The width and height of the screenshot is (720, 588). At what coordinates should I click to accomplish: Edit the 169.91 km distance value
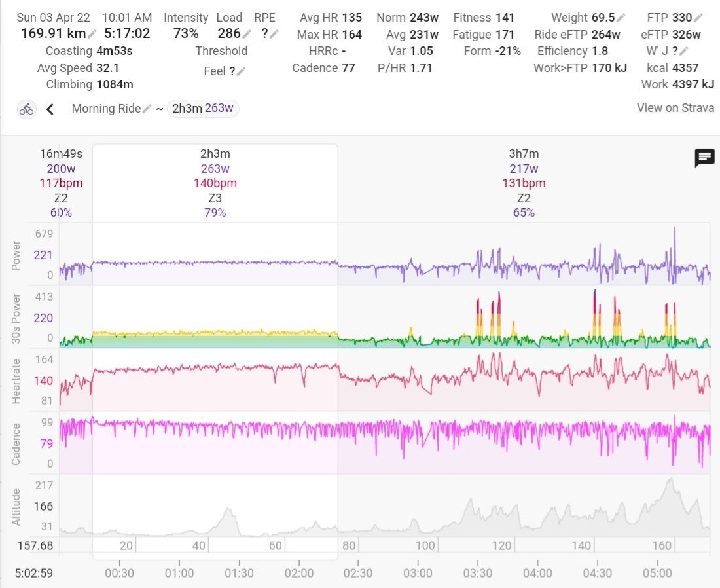pyautogui.click(x=93, y=35)
